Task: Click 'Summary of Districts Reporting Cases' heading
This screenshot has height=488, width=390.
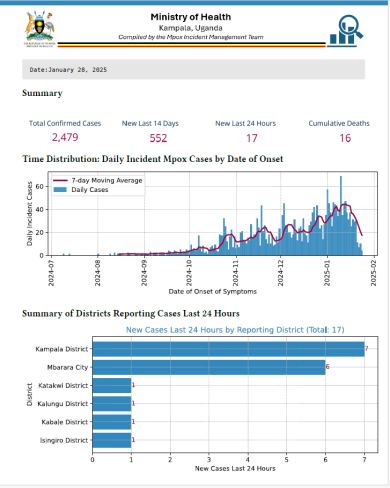Action: [131, 314]
